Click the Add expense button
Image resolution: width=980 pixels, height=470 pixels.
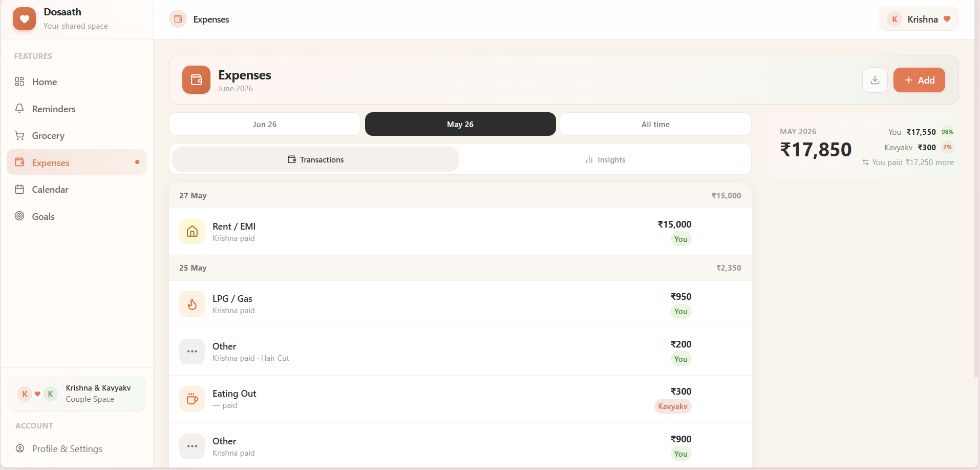click(x=919, y=80)
